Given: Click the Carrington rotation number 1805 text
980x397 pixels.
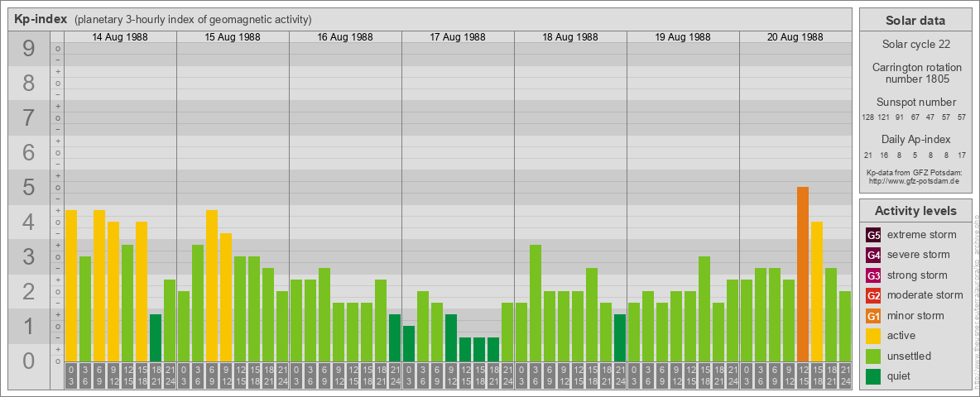Looking at the screenshot, I should click(x=915, y=73).
